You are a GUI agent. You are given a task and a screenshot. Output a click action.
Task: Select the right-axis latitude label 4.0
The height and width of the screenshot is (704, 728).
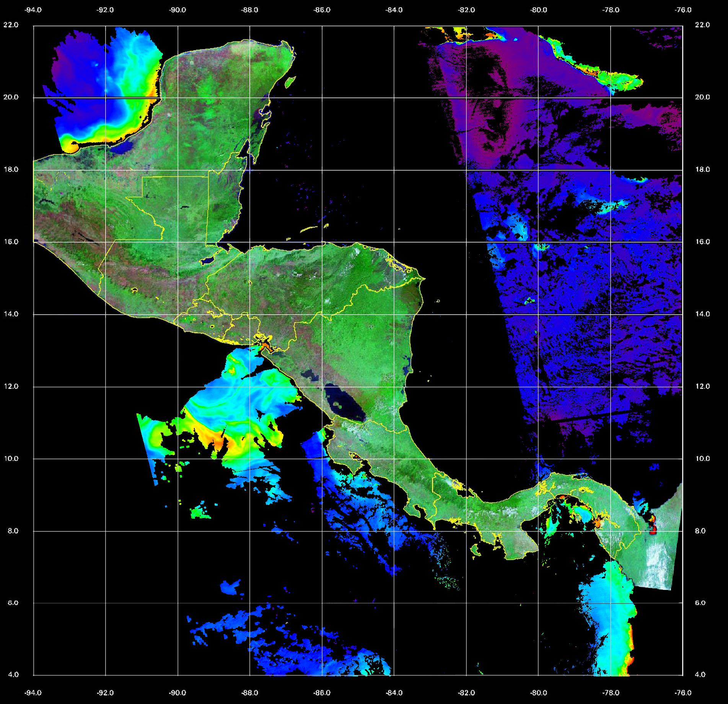tap(702, 675)
